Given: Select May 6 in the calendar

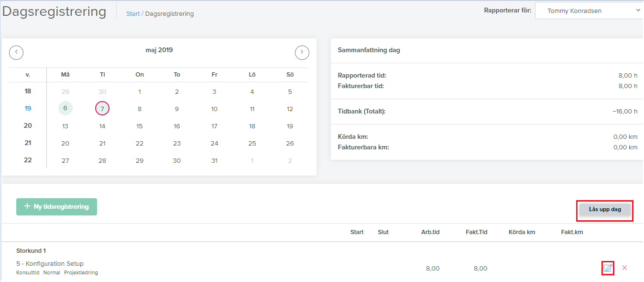Looking at the screenshot, I should click(x=65, y=108).
